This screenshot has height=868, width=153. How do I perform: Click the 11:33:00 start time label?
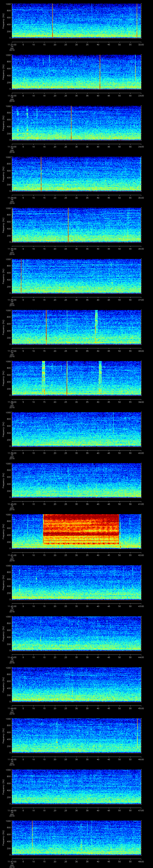[x=12, y=147]
